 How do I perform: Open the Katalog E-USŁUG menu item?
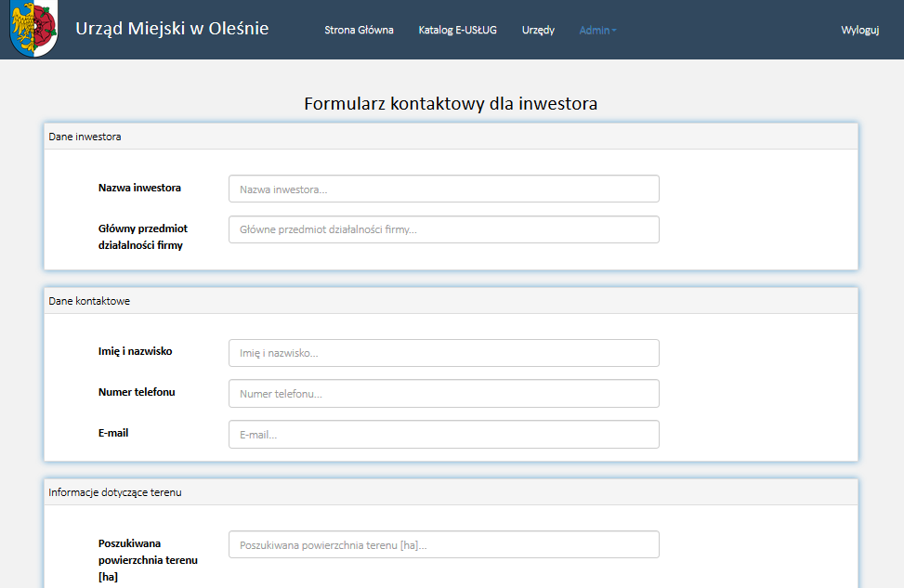tap(457, 30)
